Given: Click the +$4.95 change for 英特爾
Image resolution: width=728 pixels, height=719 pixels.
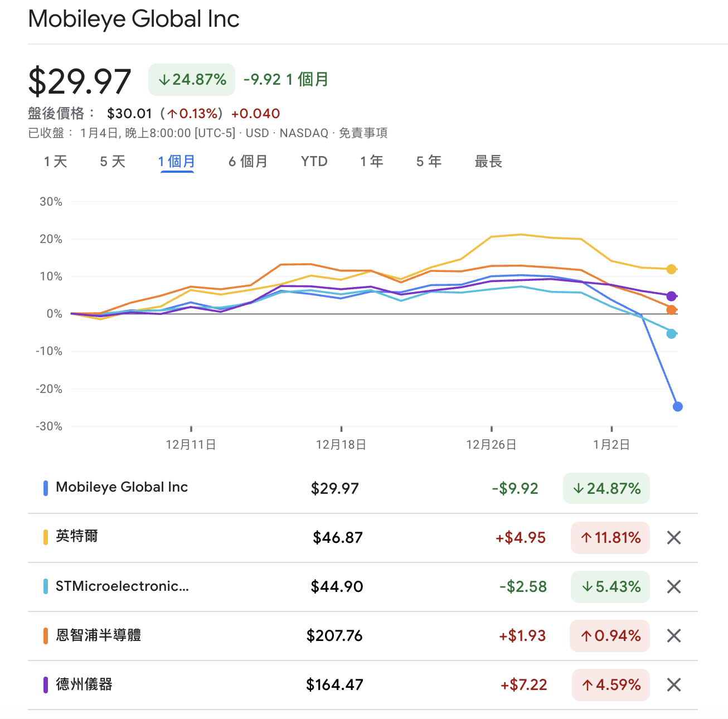Looking at the screenshot, I should pos(521,538).
